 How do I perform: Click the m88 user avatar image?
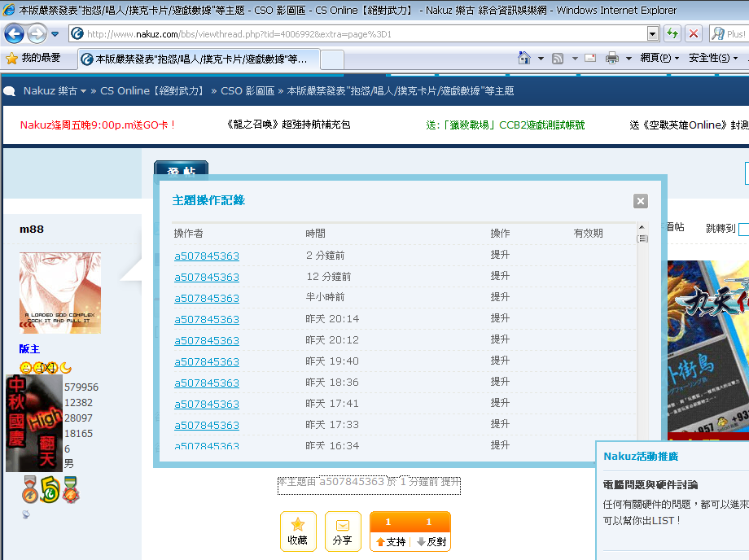pyautogui.click(x=60, y=292)
